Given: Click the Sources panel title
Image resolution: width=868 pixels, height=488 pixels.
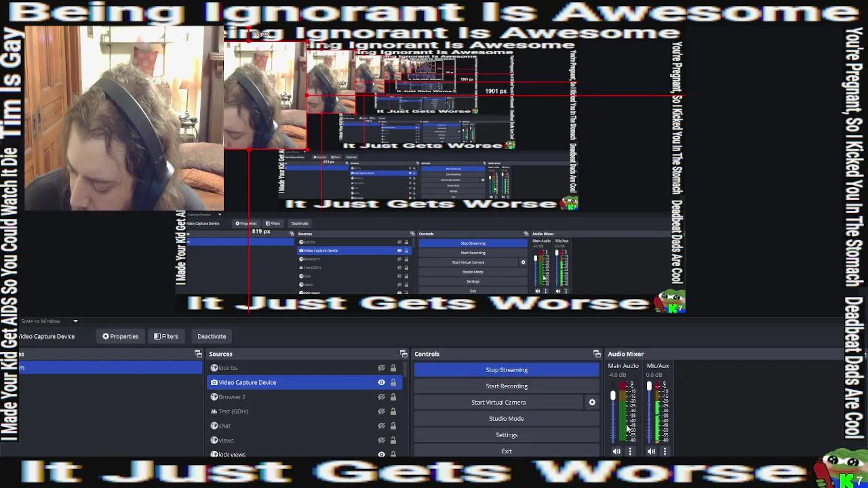Looking at the screenshot, I should click(220, 354).
